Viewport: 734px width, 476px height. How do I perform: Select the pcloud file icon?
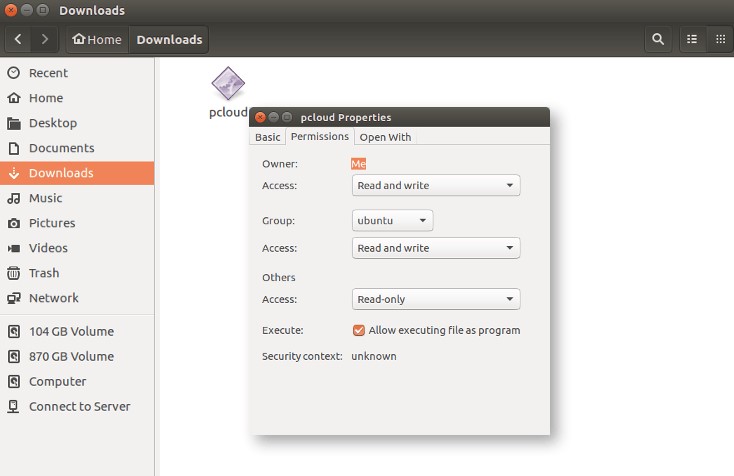(x=228, y=83)
